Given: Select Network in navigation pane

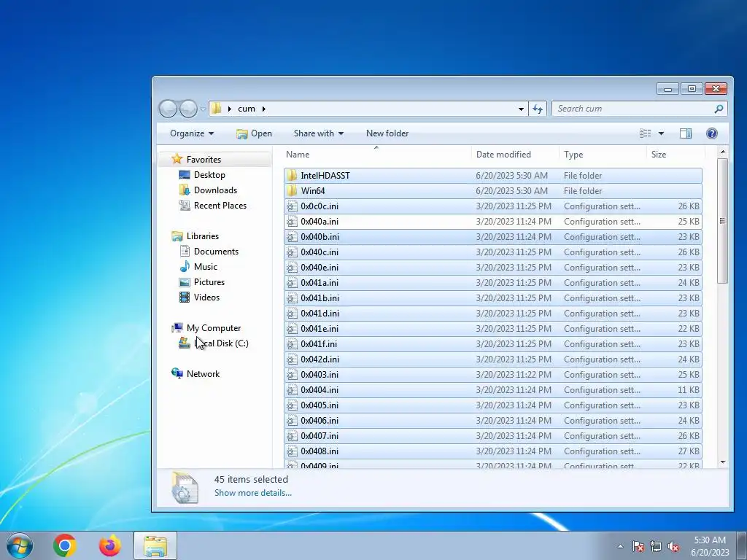Looking at the screenshot, I should pyautogui.click(x=203, y=374).
